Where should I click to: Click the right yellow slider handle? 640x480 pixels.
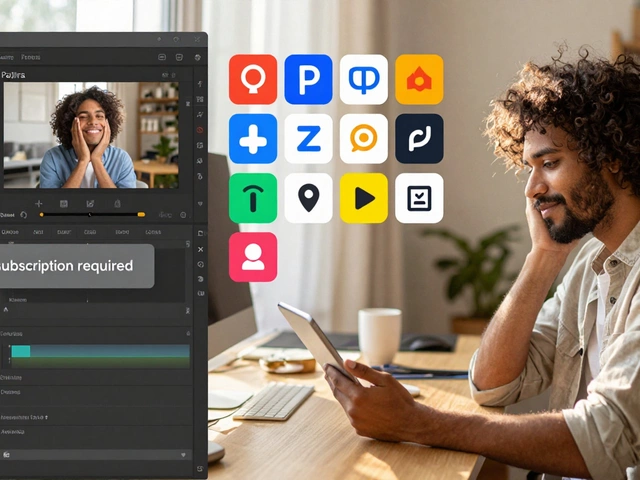[141, 214]
